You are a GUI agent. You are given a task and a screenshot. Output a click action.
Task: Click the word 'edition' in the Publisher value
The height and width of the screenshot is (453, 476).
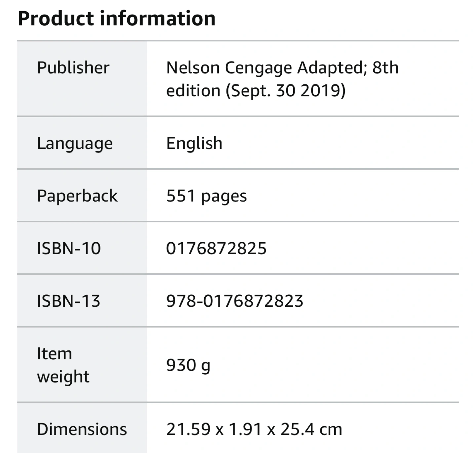(193, 91)
